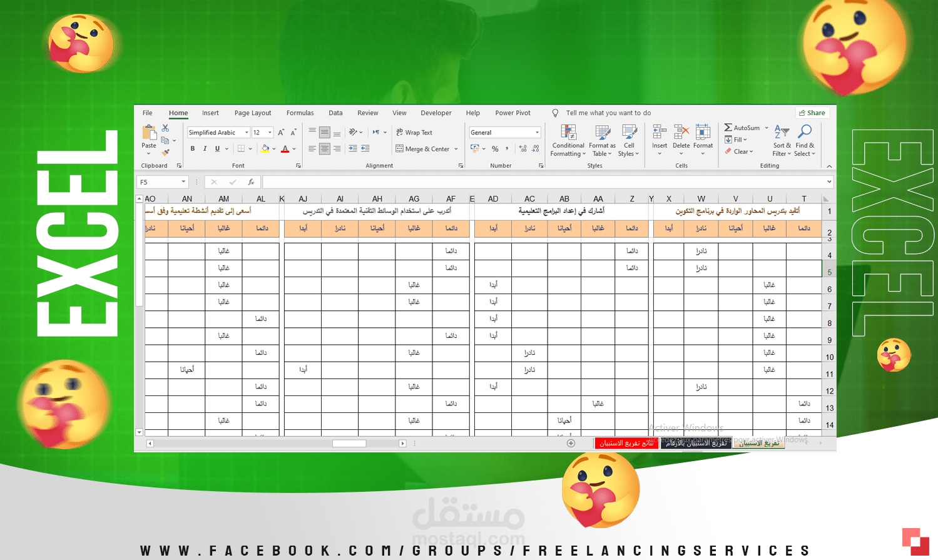Expand the AutoSum dropdown arrow

pyautogui.click(x=767, y=128)
